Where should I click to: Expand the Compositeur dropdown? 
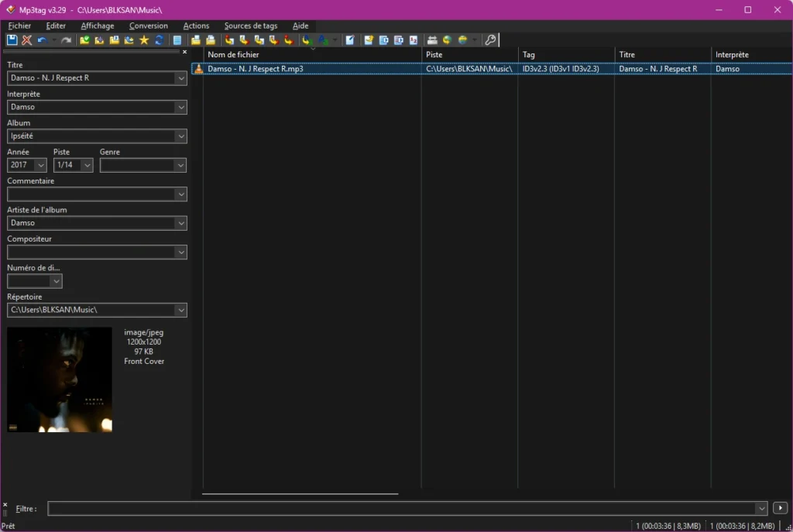point(180,252)
